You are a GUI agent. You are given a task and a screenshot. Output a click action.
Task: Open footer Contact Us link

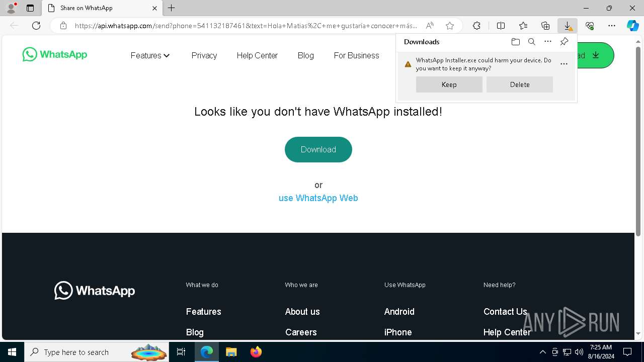pos(505,312)
